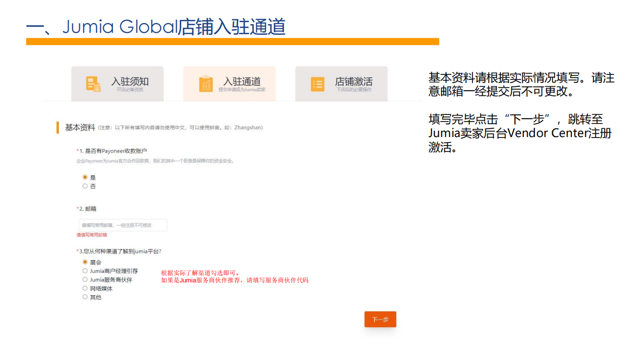
Task: Click the red 请填写常用邮箱 validation message
Action: (92, 235)
